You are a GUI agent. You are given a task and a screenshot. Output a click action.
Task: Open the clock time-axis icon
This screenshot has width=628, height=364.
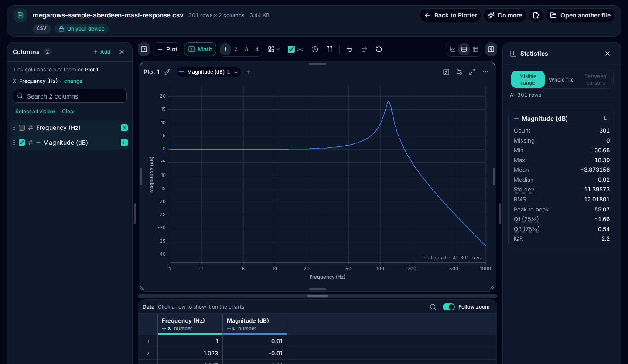(x=315, y=49)
